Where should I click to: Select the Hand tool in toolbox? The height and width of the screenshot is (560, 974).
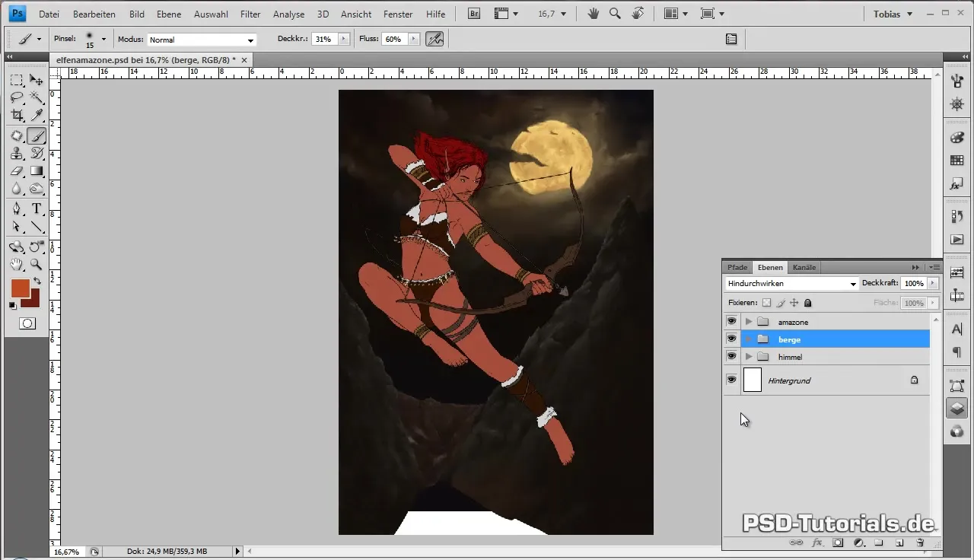(x=16, y=265)
